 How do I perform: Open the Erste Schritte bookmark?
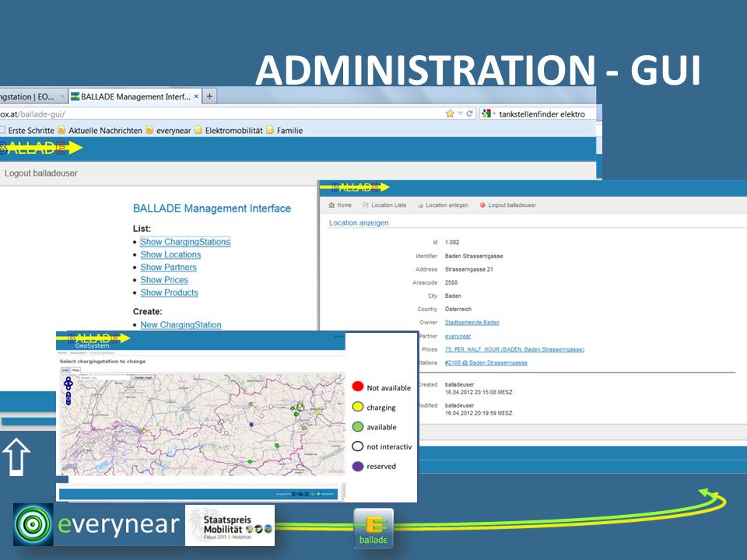click(x=27, y=131)
